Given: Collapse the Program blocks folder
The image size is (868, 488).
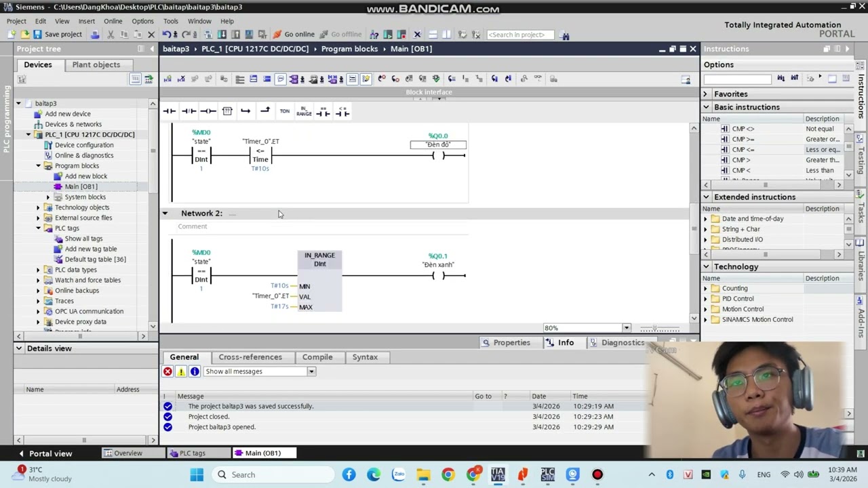Looking at the screenshot, I should click(x=39, y=166).
